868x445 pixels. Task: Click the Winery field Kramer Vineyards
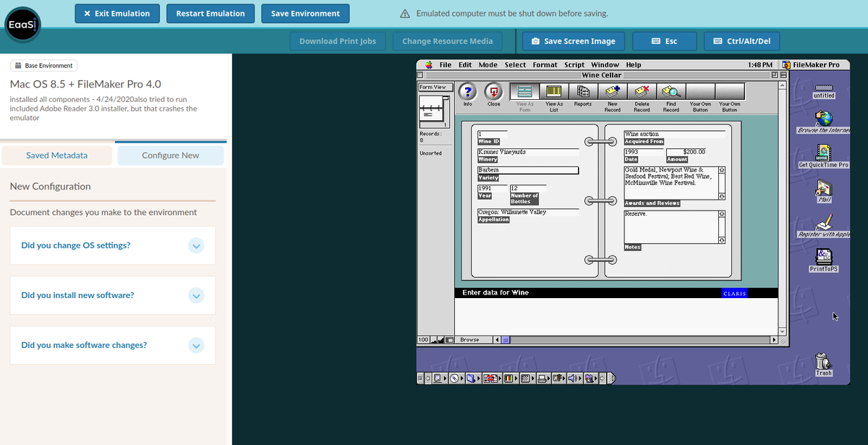pos(528,153)
